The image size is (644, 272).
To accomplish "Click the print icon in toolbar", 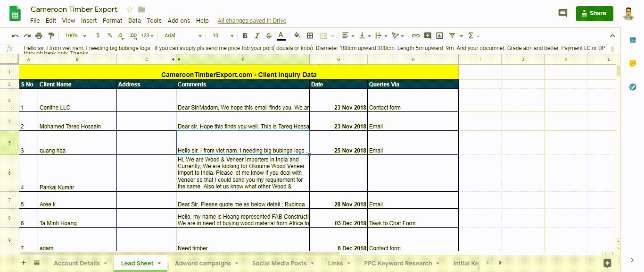I will click(39, 35).
